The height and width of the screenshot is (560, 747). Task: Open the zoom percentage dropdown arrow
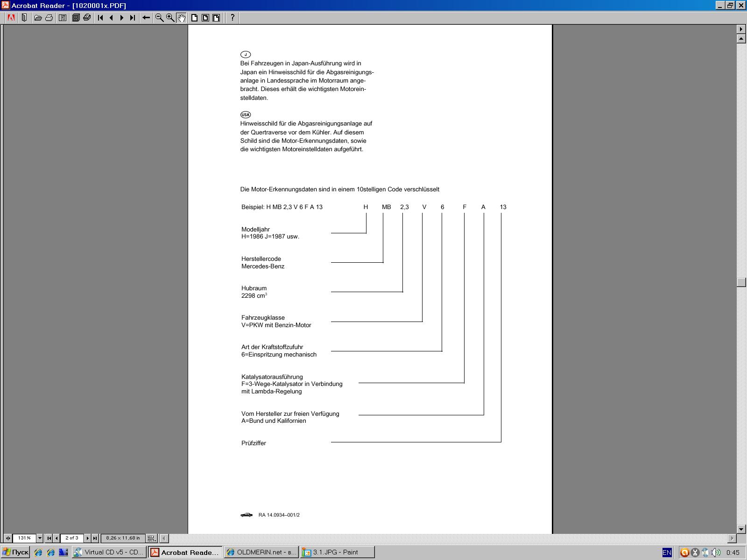coord(40,538)
